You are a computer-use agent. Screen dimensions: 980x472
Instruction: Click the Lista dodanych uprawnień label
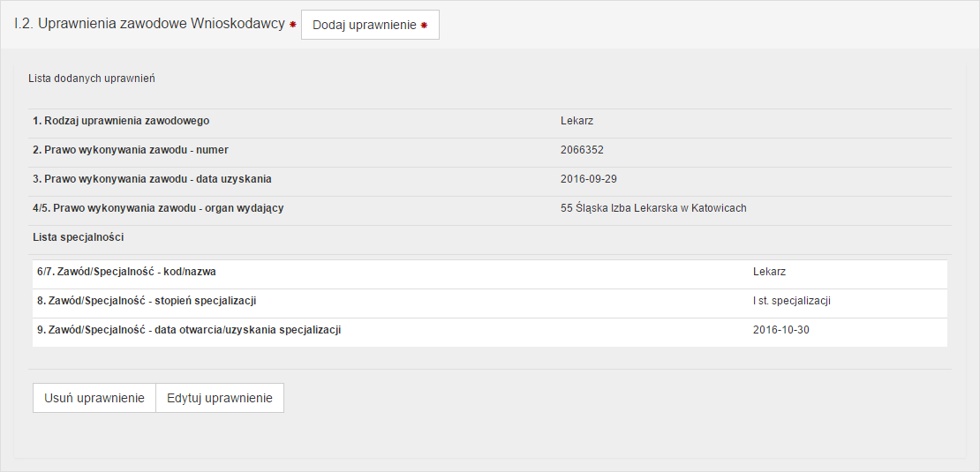point(92,79)
